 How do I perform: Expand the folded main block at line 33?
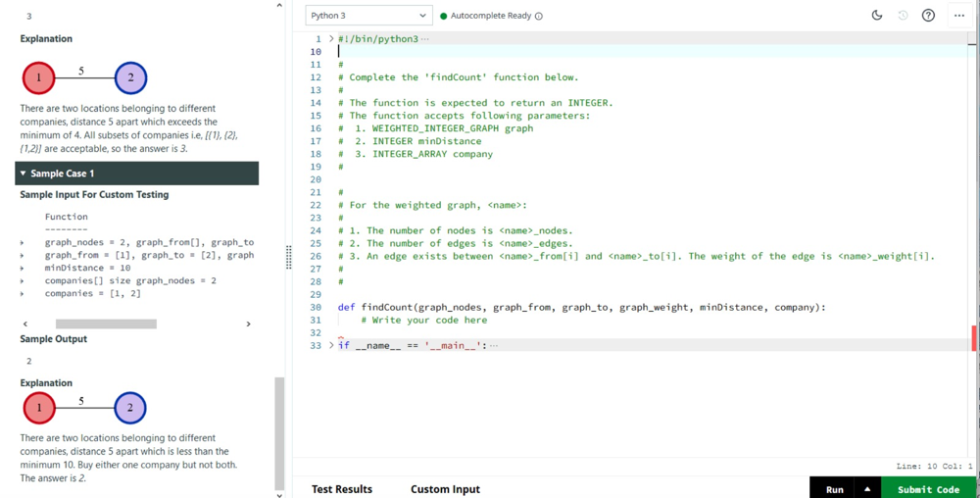(x=331, y=345)
